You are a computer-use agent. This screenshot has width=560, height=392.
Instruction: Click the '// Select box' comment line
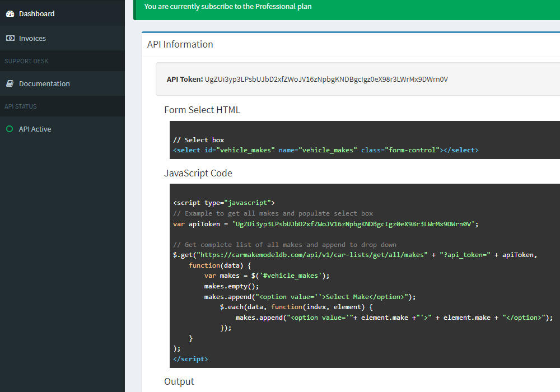click(199, 140)
